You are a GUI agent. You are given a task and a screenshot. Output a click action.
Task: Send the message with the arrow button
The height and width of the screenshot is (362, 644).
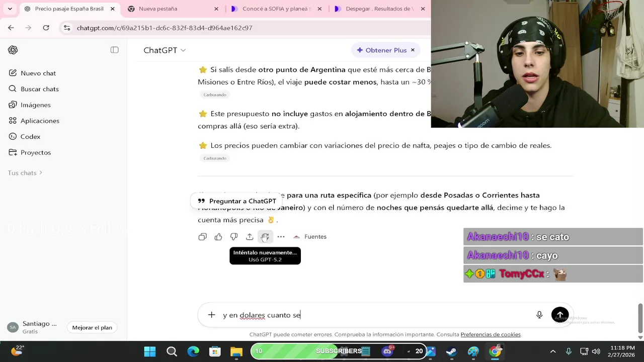560,315
